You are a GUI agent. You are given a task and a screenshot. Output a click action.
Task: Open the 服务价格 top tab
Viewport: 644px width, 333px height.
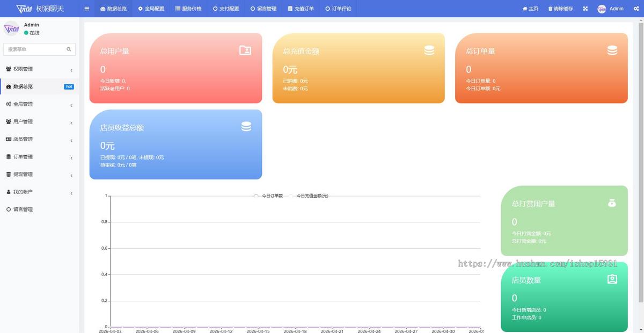[188, 9]
